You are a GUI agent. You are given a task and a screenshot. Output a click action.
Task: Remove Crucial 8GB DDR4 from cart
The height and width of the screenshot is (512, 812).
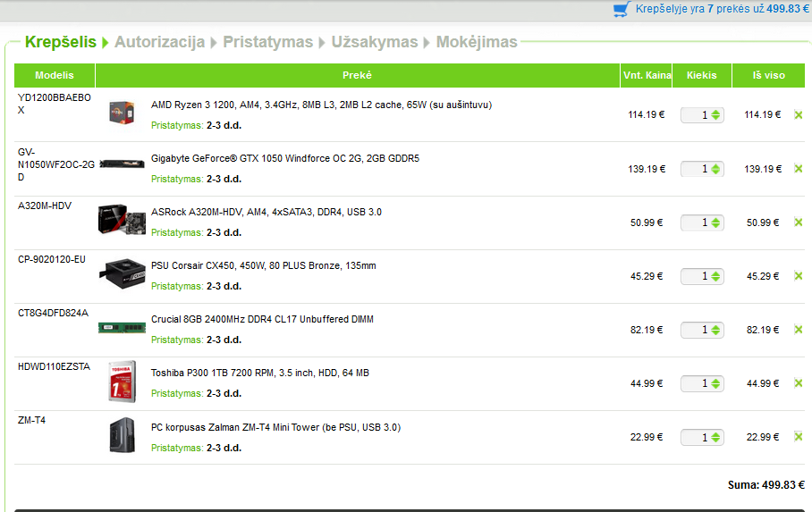(x=798, y=330)
